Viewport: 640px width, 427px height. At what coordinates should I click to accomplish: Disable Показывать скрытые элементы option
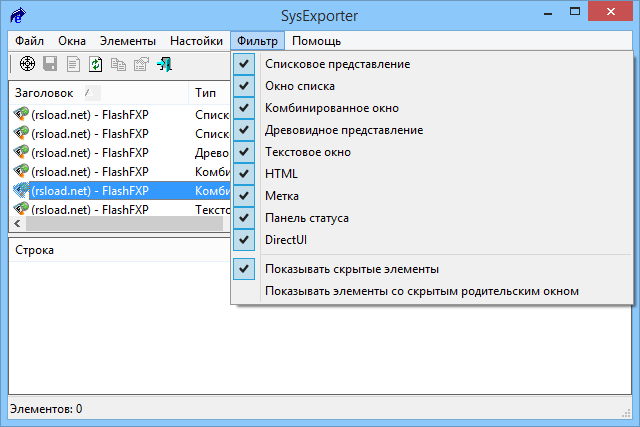[x=351, y=268]
